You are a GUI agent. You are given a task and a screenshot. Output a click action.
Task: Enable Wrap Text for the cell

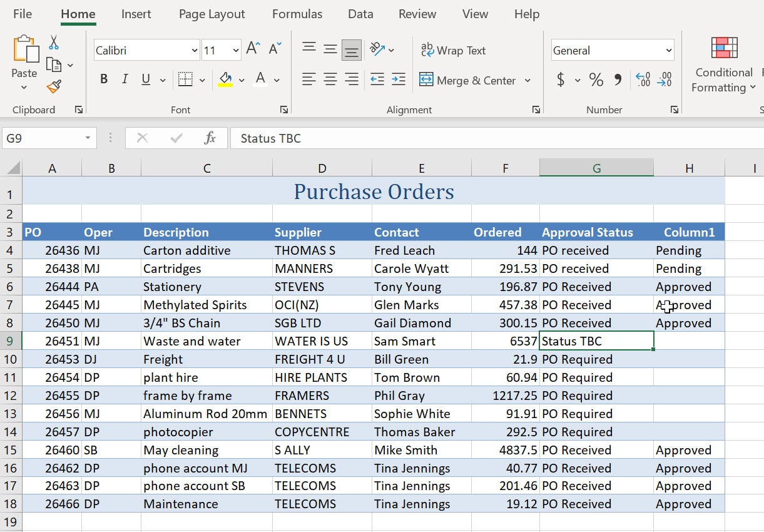click(x=454, y=50)
